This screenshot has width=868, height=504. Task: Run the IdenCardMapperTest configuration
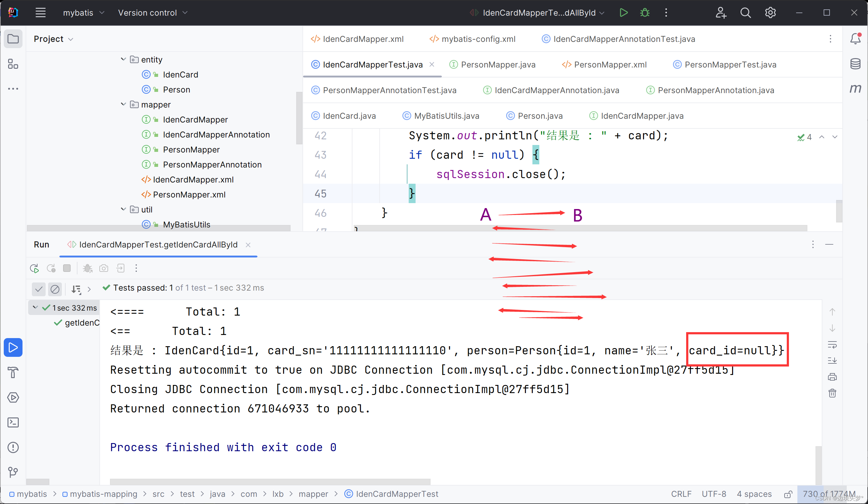tap(623, 13)
